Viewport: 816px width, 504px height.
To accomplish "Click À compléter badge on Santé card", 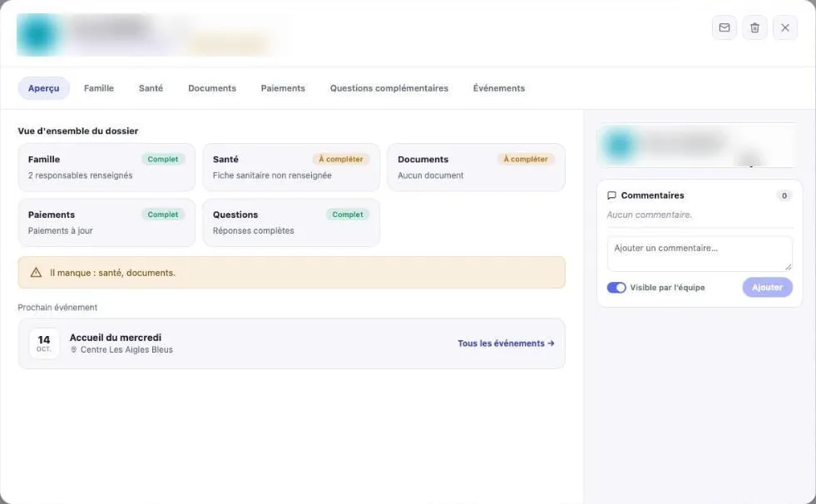I will click(x=341, y=159).
